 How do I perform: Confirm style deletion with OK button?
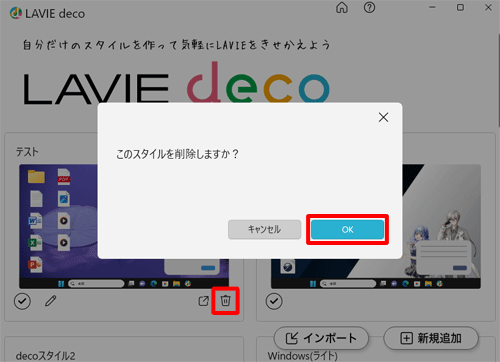(347, 229)
